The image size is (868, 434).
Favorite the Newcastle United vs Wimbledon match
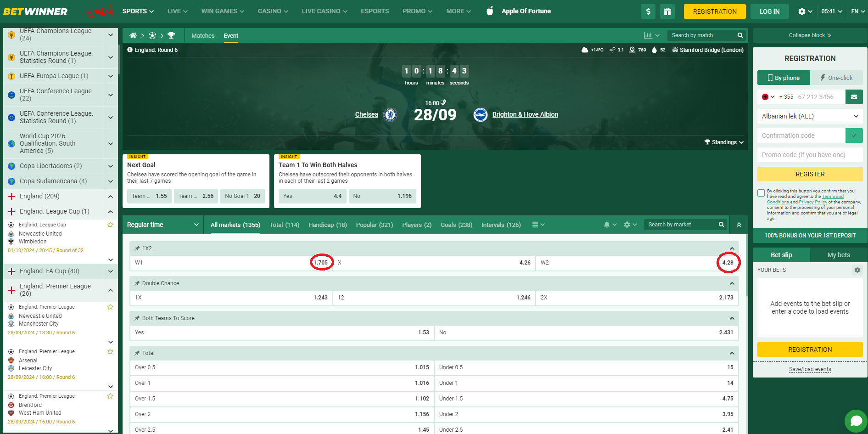110,225
